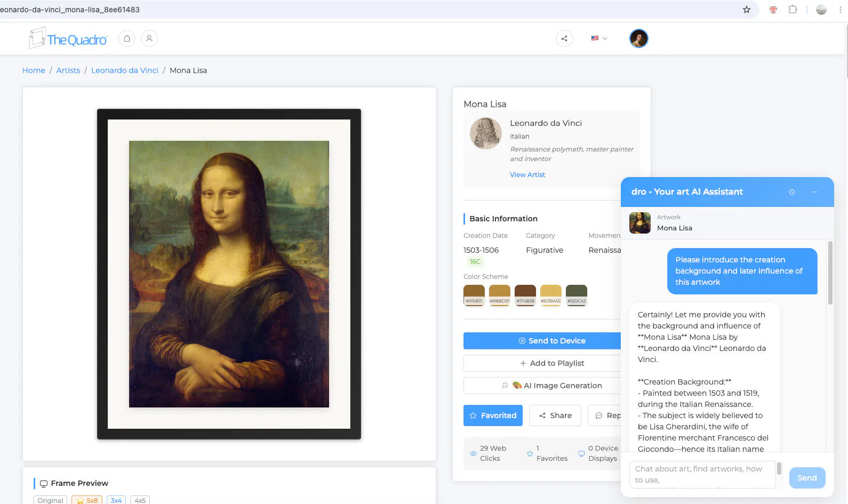Click the eye icon beside Web Clicks
Image resolution: width=848 pixels, height=504 pixels.
473,454
